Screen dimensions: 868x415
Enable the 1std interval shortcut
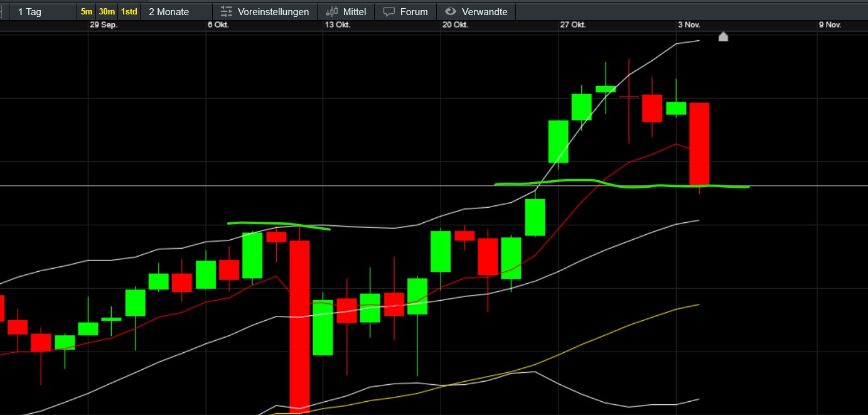129,12
